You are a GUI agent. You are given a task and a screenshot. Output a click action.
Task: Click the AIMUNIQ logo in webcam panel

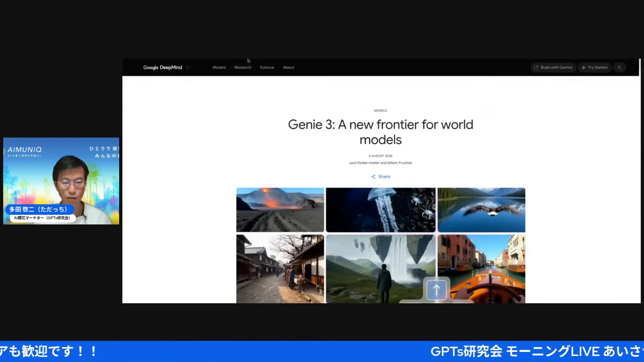(x=24, y=150)
